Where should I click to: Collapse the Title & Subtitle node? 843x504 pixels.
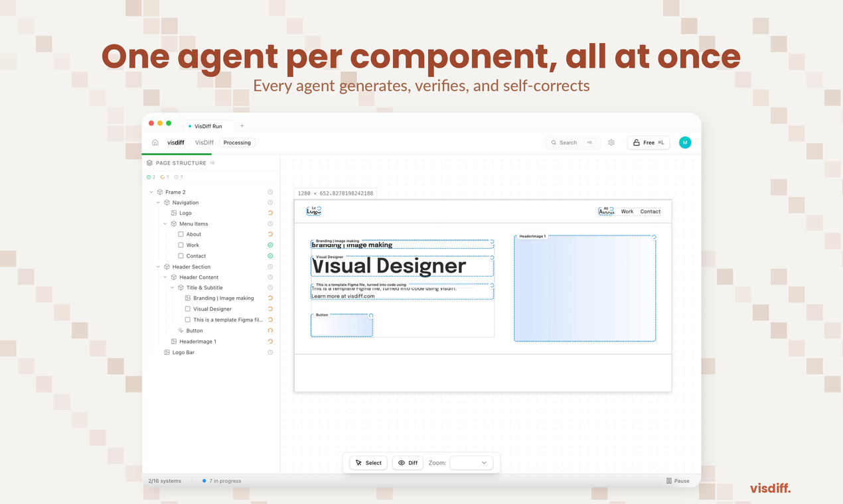pos(173,288)
